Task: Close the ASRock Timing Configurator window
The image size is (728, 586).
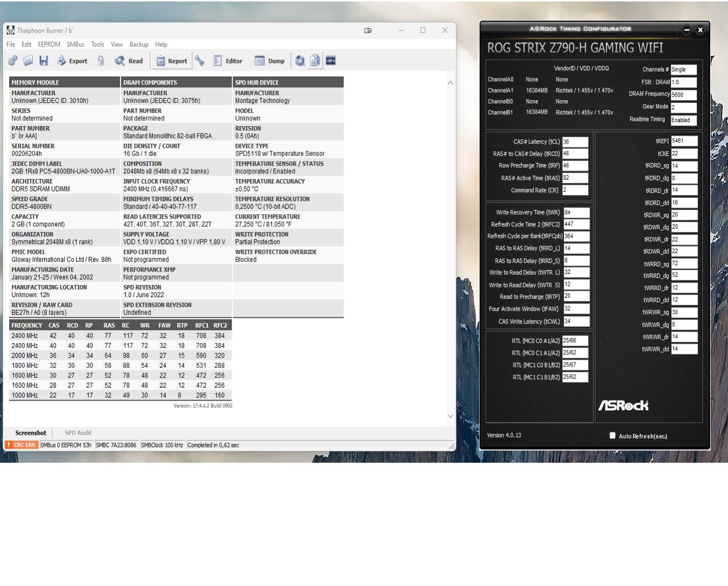Action: tap(700, 30)
